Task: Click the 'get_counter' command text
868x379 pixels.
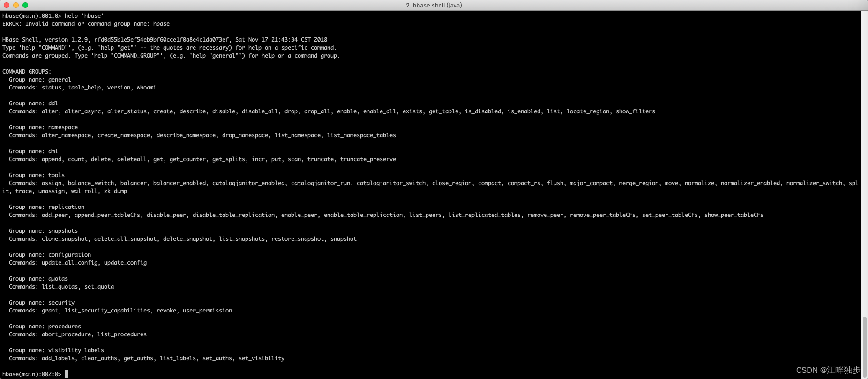Action: pos(187,159)
